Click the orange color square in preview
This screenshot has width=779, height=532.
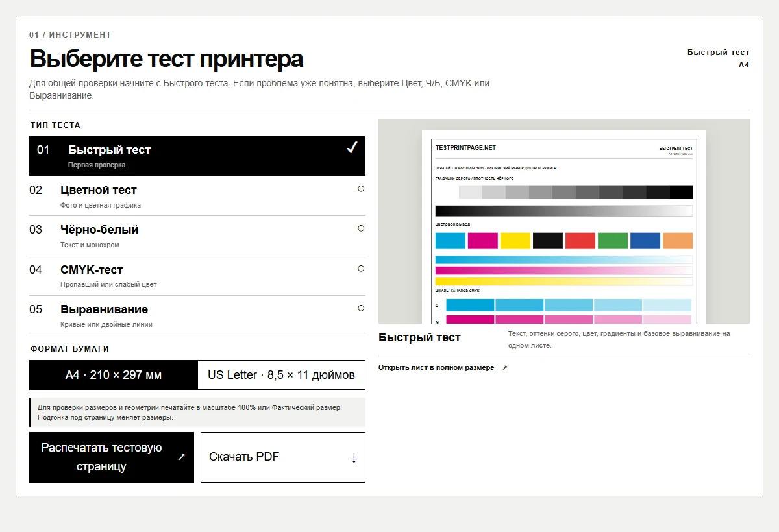coord(678,241)
